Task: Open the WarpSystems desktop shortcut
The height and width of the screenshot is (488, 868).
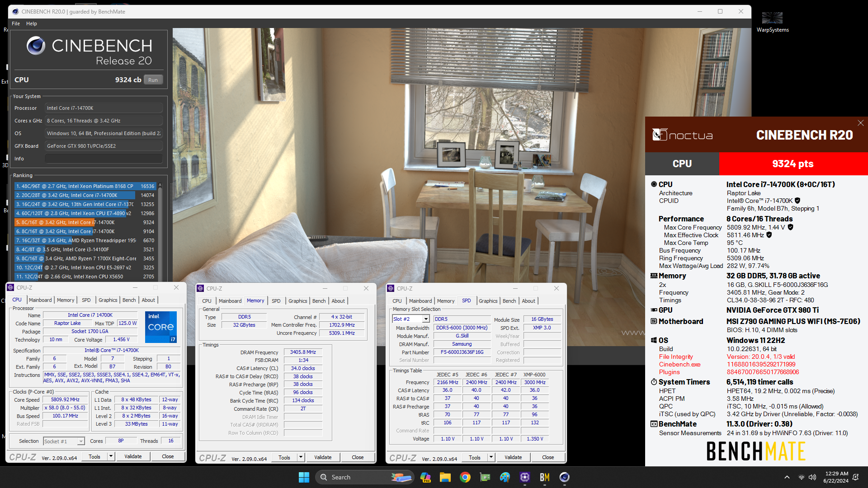Action: (773, 22)
